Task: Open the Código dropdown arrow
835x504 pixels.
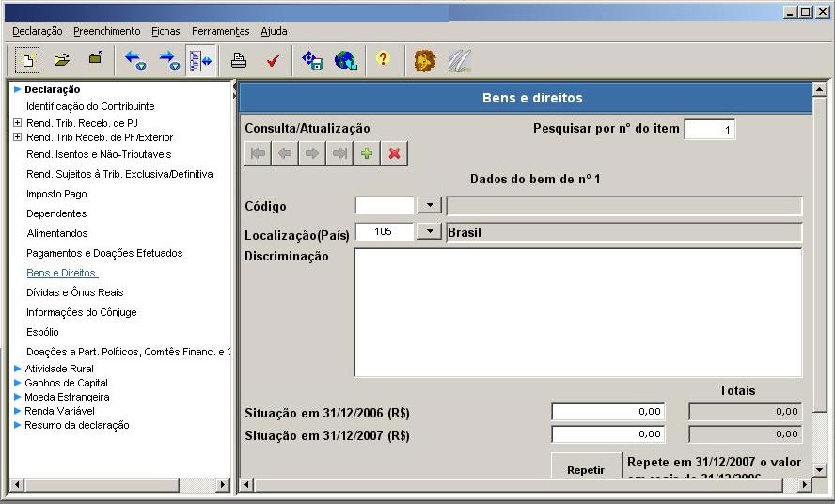Action: click(429, 206)
